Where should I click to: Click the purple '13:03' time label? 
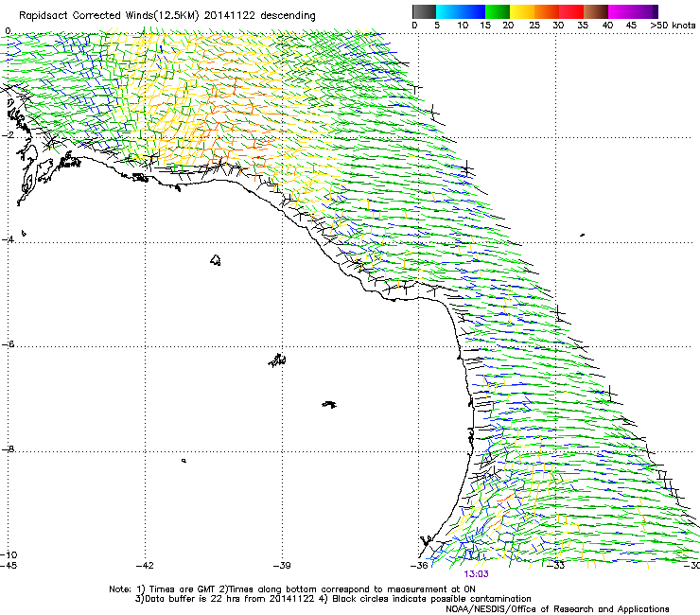(x=477, y=574)
